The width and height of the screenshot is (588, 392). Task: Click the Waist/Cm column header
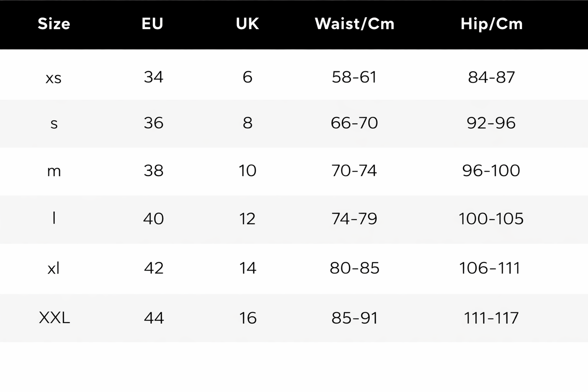tap(354, 24)
